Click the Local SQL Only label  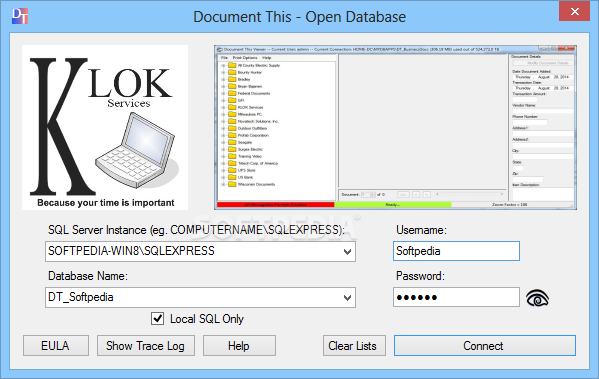point(207,319)
